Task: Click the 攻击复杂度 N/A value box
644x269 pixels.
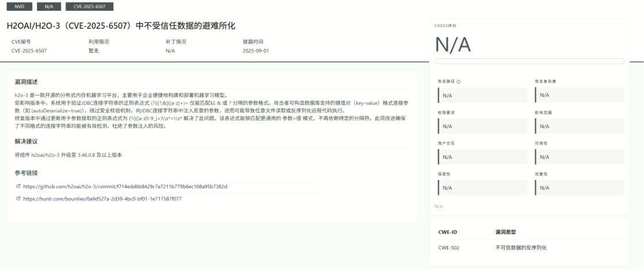Action: tap(580, 95)
